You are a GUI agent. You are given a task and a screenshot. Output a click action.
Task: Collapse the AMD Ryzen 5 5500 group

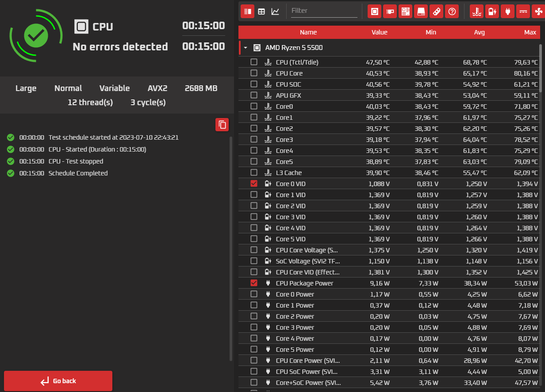(x=246, y=47)
